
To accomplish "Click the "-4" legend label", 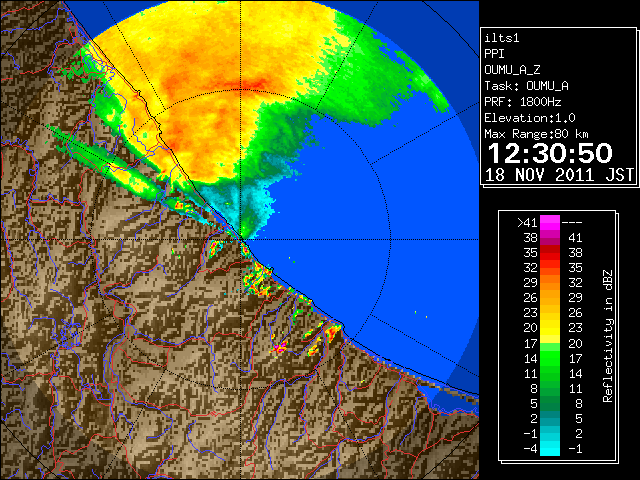I will 530,449.
